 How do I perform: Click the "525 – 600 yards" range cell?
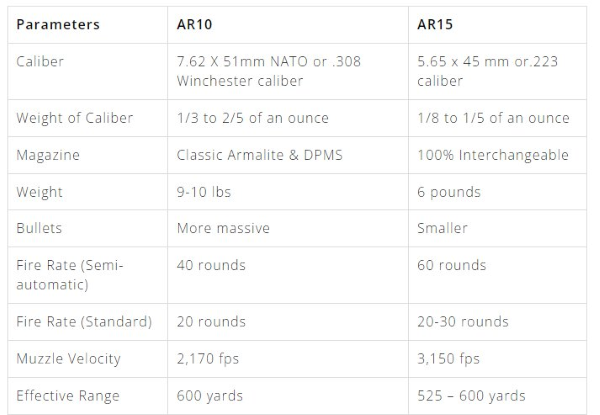click(x=470, y=396)
